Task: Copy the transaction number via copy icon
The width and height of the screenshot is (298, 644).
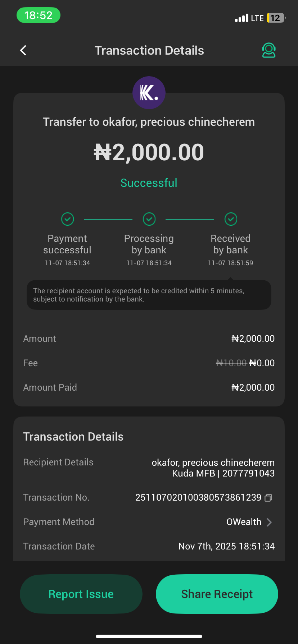Action: tap(268, 498)
